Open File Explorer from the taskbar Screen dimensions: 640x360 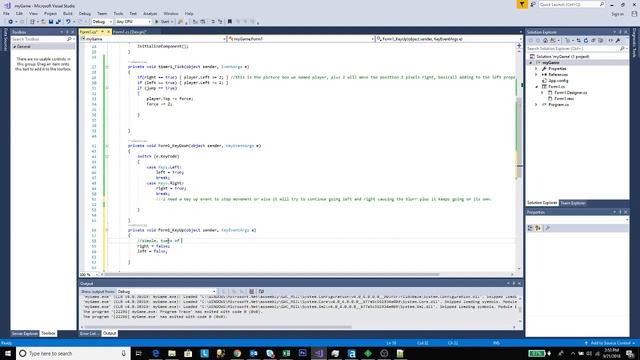pyautogui.click(x=172, y=353)
